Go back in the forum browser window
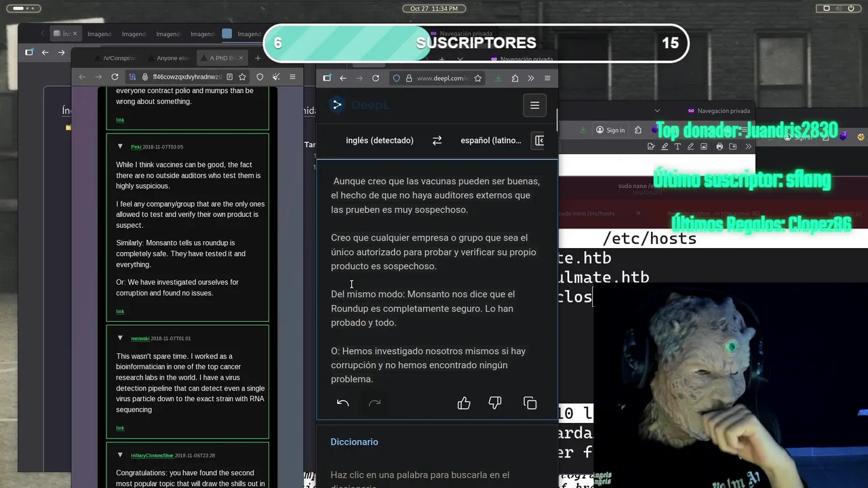 tap(82, 77)
